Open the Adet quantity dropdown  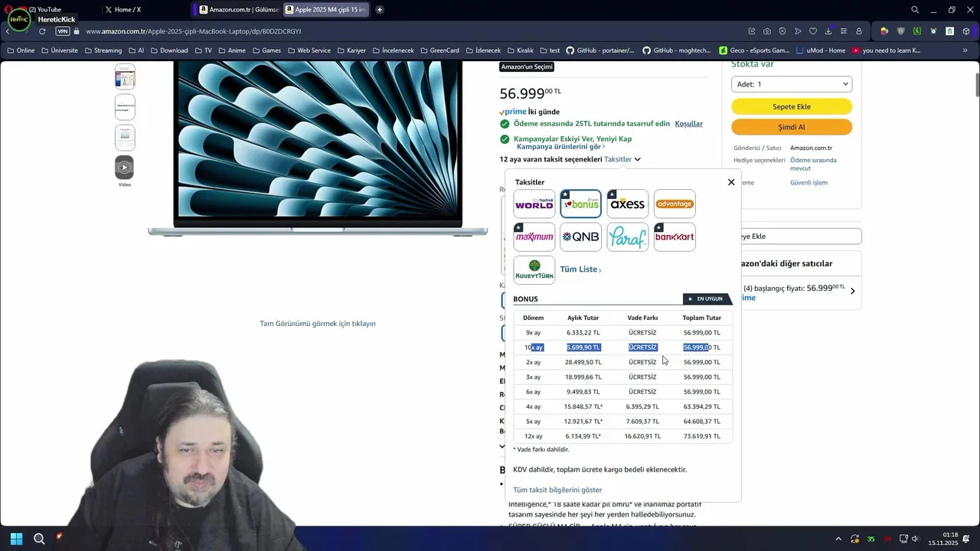pyautogui.click(x=792, y=84)
